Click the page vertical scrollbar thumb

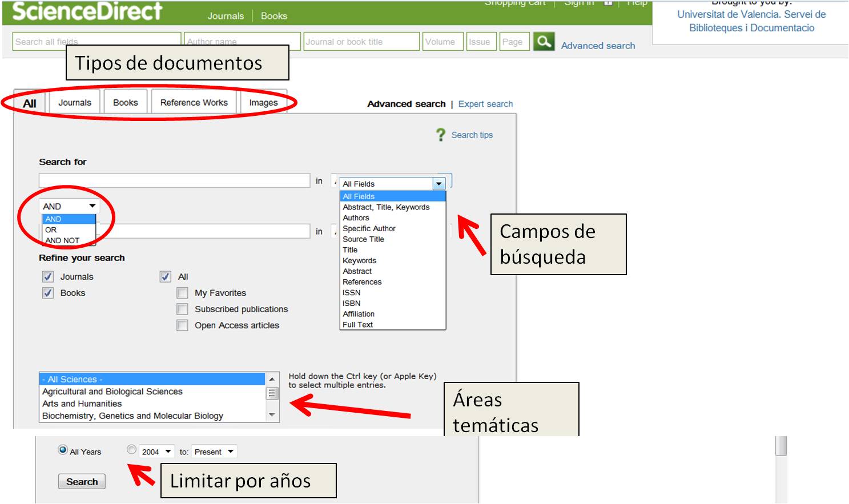pyautogui.click(x=781, y=446)
